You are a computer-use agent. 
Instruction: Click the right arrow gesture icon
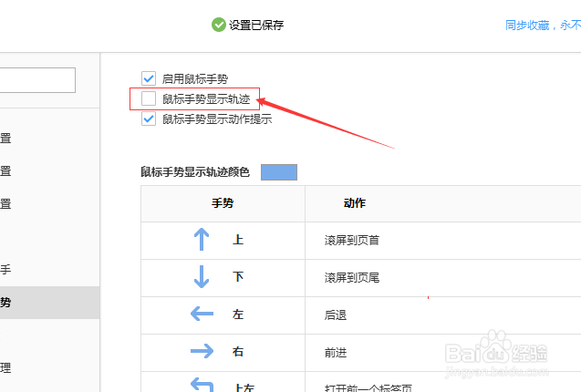[202, 351]
